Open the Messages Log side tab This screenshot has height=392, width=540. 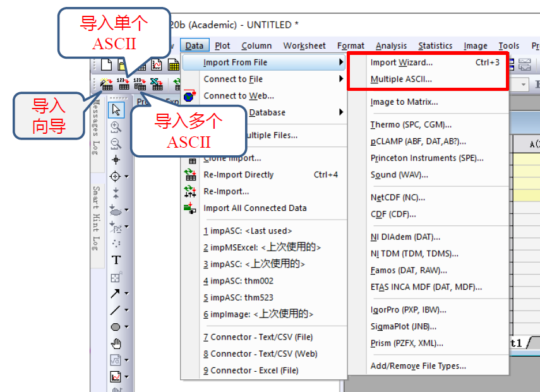pyautogui.click(x=96, y=126)
